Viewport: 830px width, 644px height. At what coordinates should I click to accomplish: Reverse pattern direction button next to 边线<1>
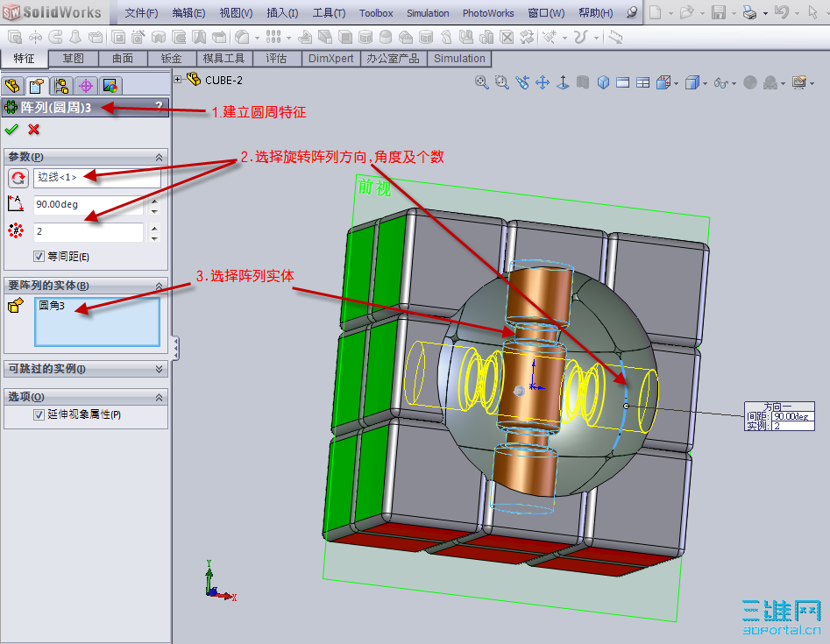18,178
